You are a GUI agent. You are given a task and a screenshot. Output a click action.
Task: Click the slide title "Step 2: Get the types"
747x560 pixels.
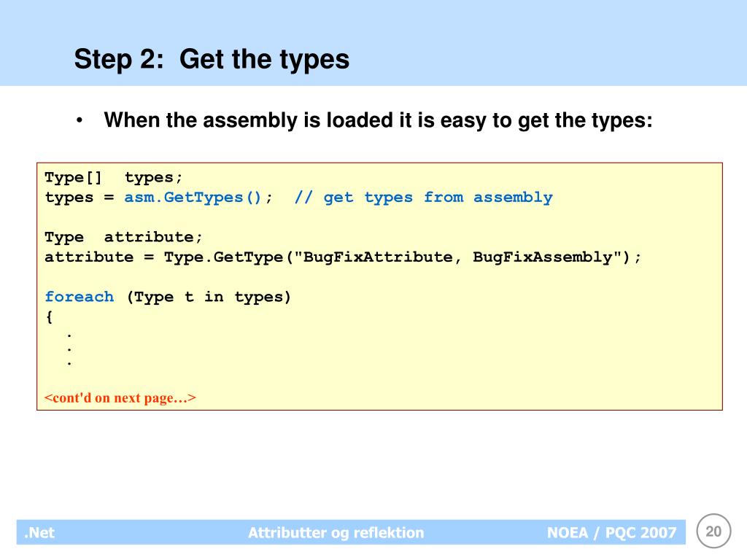(x=212, y=60)
